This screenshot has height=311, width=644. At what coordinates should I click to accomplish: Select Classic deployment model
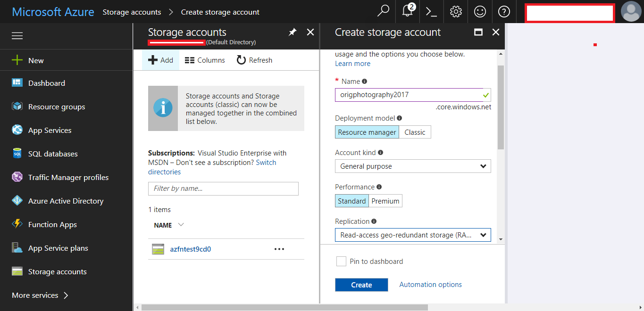pos(415,132)
